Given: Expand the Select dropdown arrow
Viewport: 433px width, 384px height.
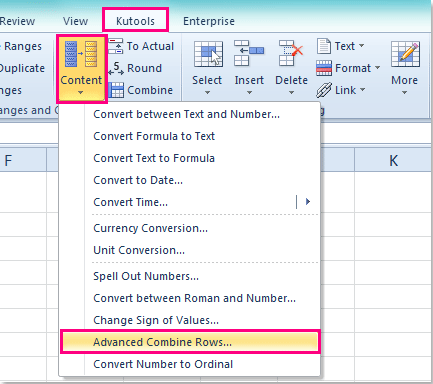Looking at the screenshot, I should (207, 93).
